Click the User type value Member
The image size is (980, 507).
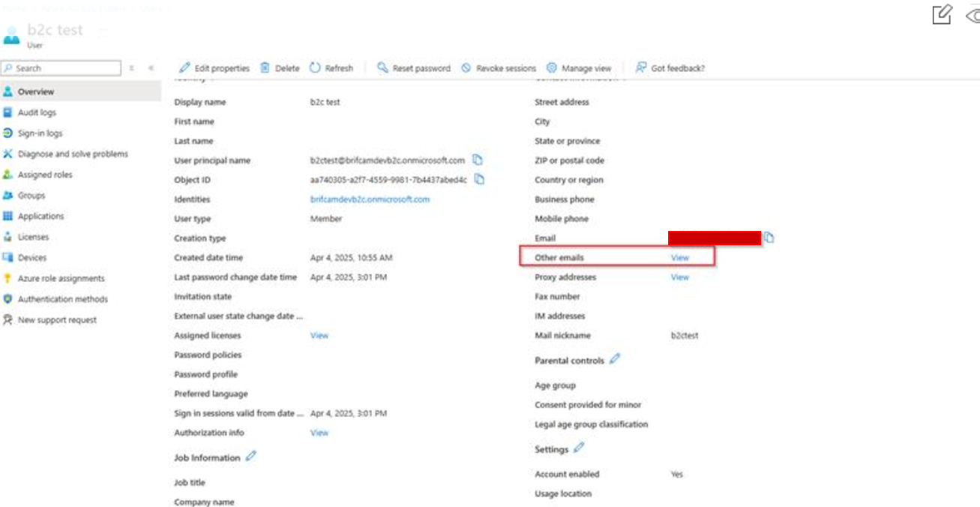click(x=326, y=219)
